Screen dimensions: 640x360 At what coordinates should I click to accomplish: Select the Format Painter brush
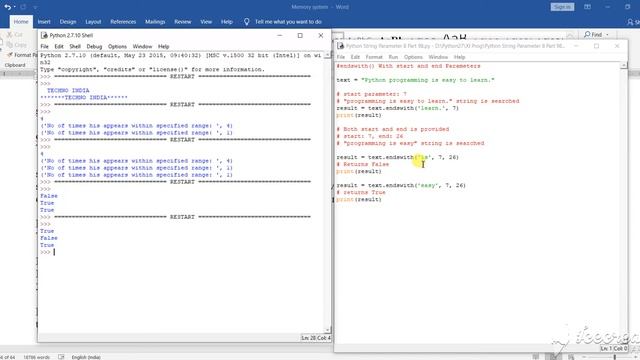(9, 55)
